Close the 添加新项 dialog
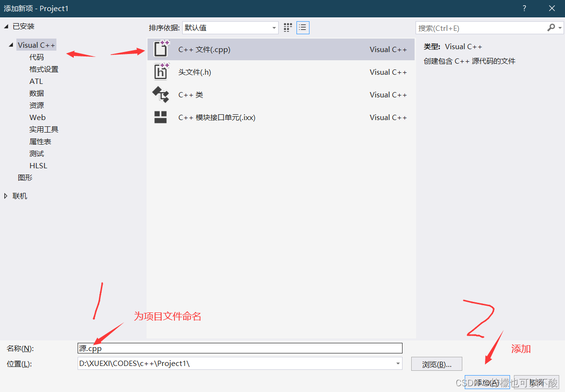This screenshot has width=565, height=392. (x=552, y=8)
